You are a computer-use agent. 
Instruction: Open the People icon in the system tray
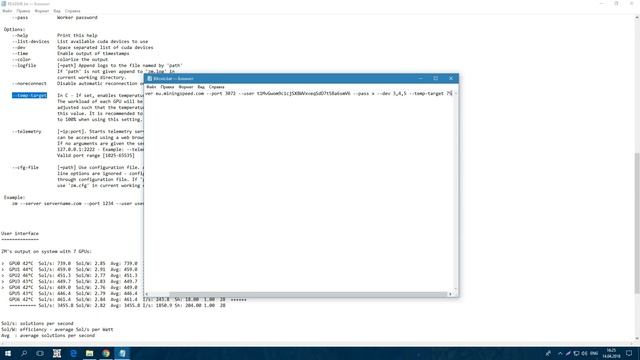pos(548,353)
